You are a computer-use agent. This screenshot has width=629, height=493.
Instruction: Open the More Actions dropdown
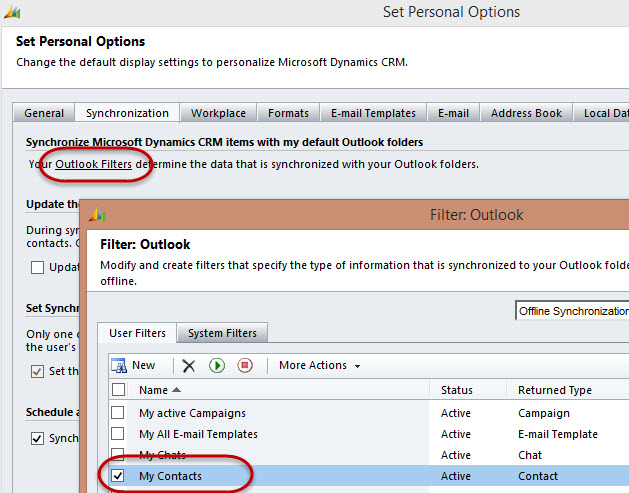(x=319, y=366)
